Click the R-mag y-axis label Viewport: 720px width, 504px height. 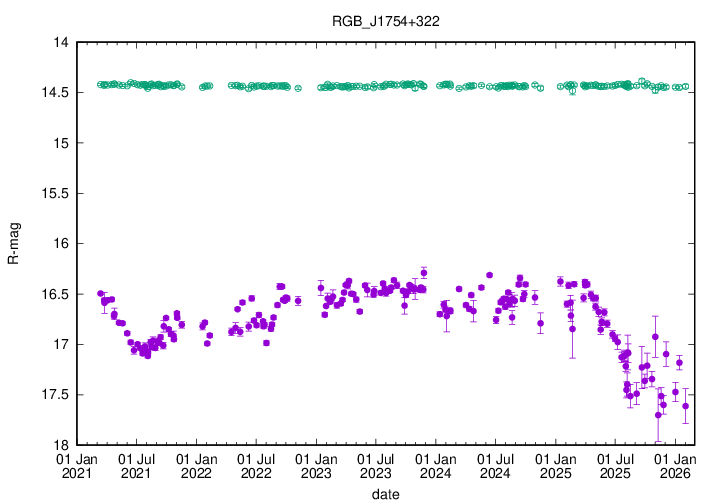[13, 244]
